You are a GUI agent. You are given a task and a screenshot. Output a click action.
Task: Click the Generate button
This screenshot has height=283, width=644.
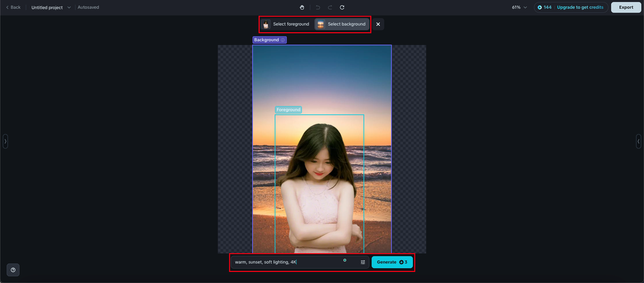point(392,262)
